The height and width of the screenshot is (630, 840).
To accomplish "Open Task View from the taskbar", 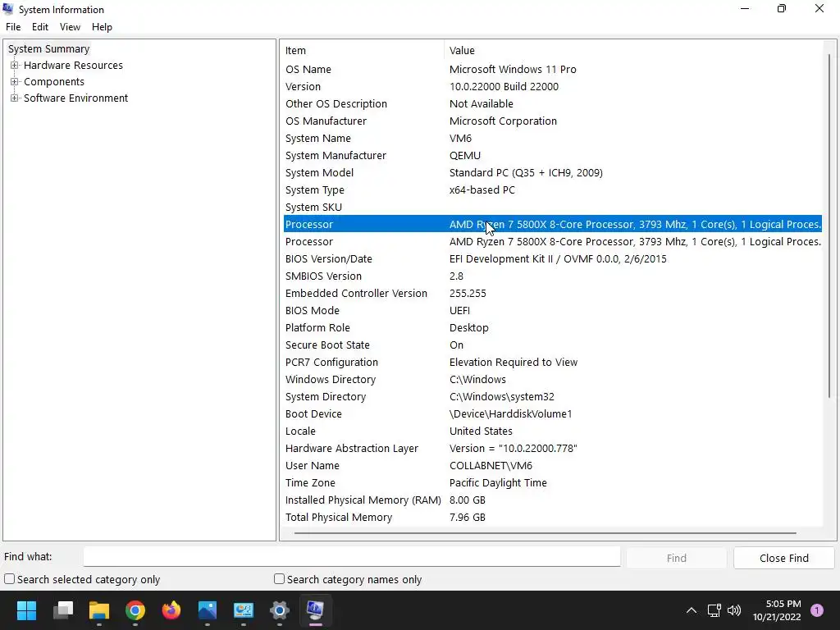I will (x=63, y=609).
